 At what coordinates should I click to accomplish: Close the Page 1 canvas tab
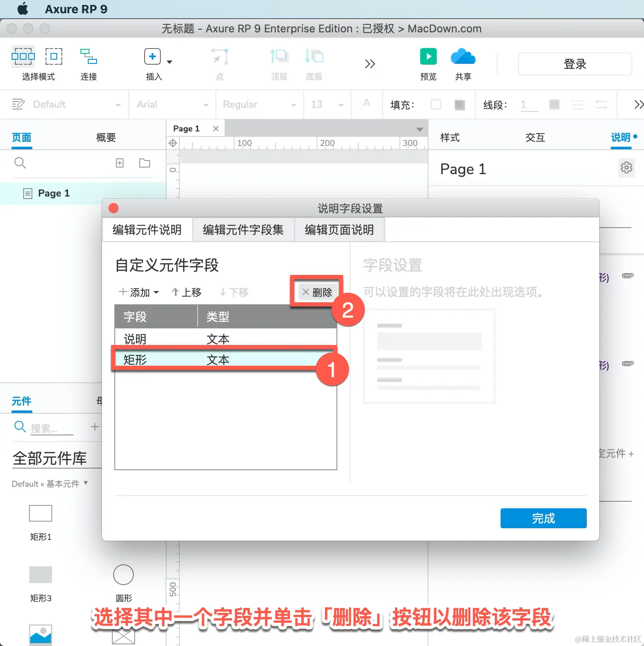point(216,129)
